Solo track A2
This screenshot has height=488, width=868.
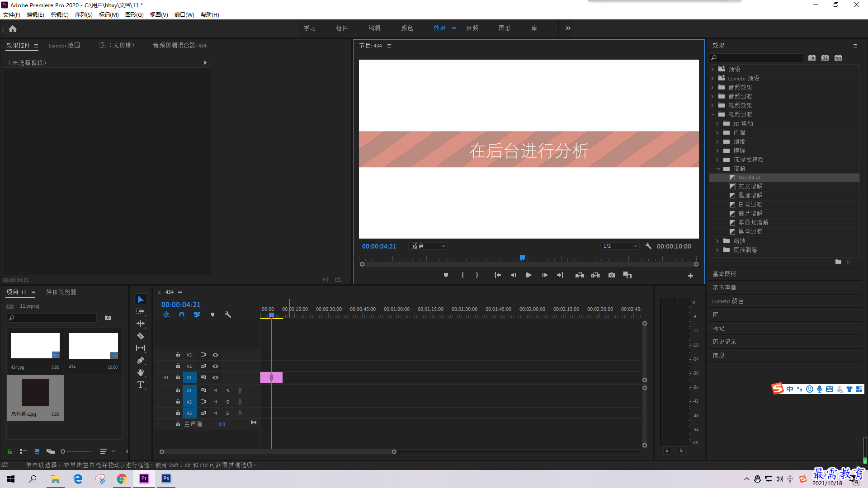[x=228, y=402]
